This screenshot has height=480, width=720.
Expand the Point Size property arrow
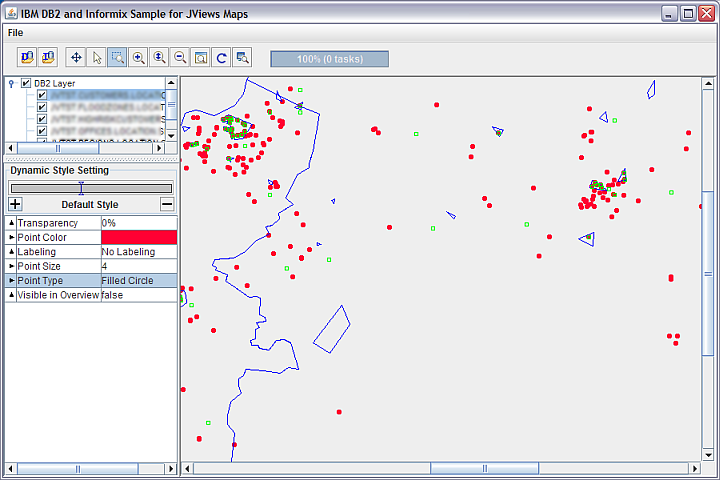point(11,266)
